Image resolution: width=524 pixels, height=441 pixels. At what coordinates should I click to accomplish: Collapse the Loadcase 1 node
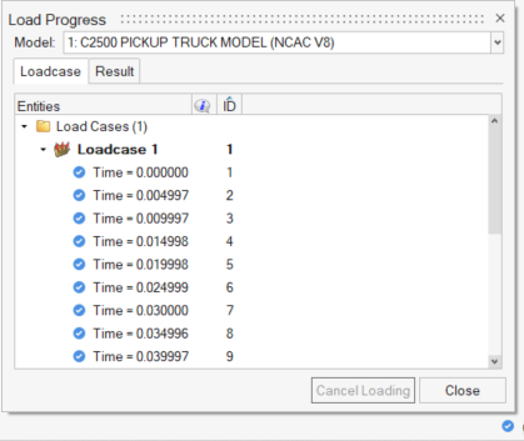pos(43,149)
